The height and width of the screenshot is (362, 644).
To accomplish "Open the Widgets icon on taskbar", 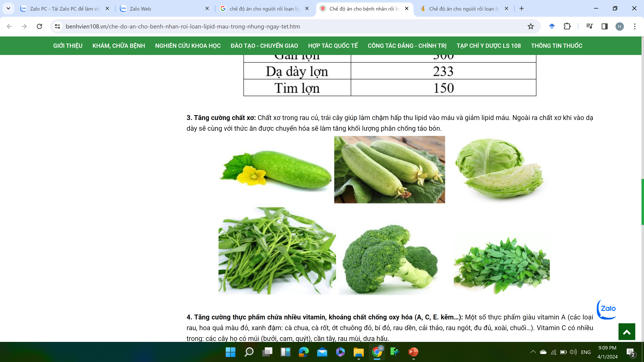I will (285, 352).
